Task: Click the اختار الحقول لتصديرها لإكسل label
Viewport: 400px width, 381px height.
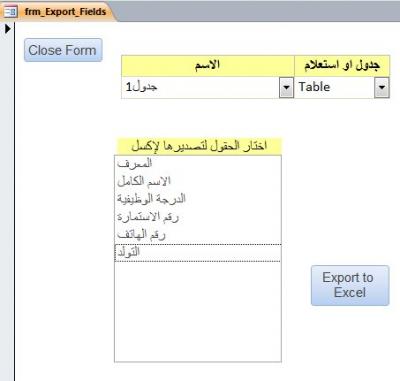Action: [199, 146]
